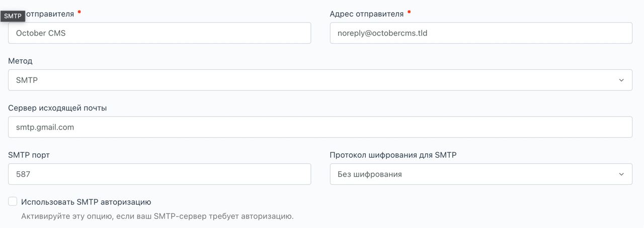The width and height of the screenshot is (644, 228).
Task: Click the October CMS sender name field
Action: 159,33
